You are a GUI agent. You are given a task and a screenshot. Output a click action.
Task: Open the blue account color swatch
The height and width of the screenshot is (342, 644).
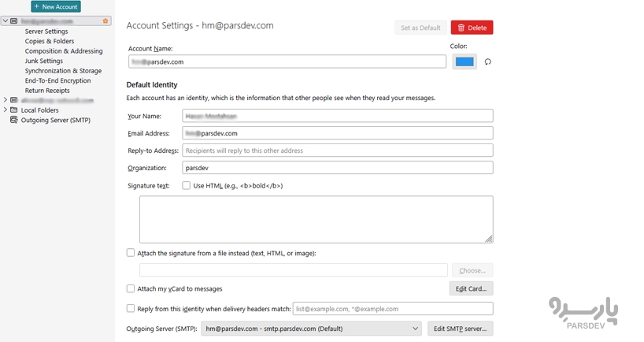click(464, 61)
